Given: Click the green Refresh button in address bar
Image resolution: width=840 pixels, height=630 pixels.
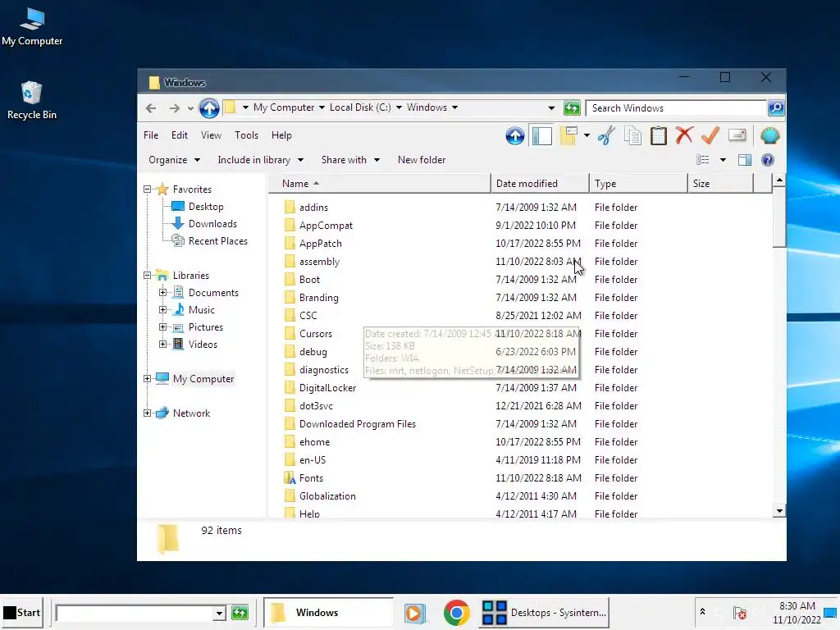Looking at the screenshot, I should [572, 107].
